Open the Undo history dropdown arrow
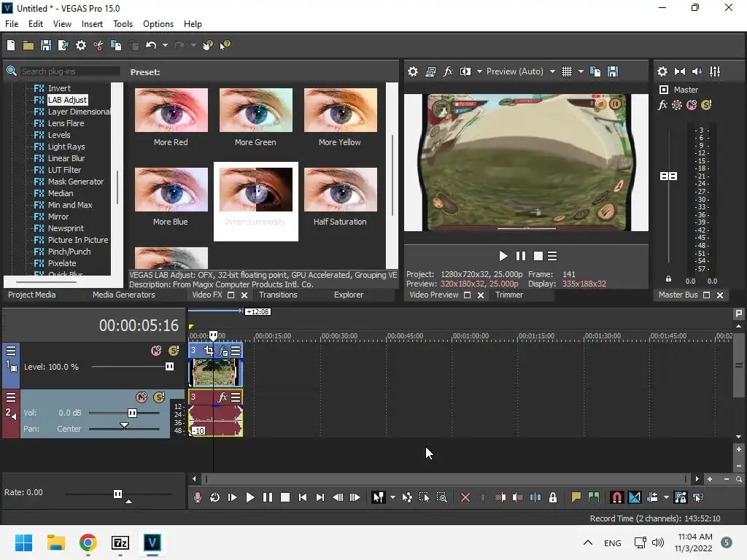Image resolution: width=747 pixels, height=560 pixels. (165, 45)
